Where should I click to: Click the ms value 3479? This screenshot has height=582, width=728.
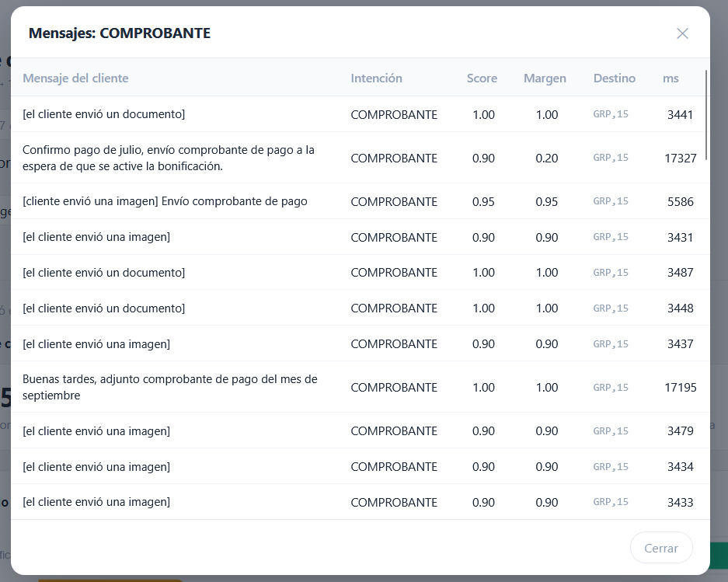pos(680,431)
